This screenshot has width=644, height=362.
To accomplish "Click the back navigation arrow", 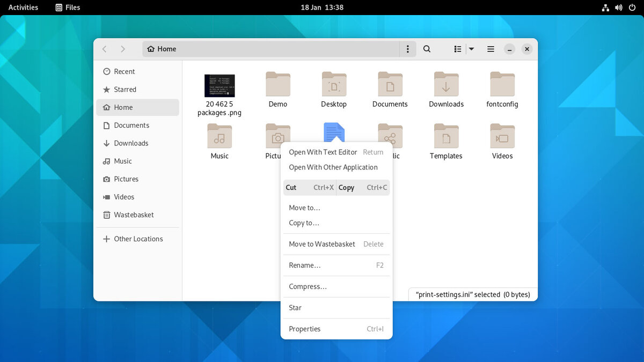I will 105,49.
